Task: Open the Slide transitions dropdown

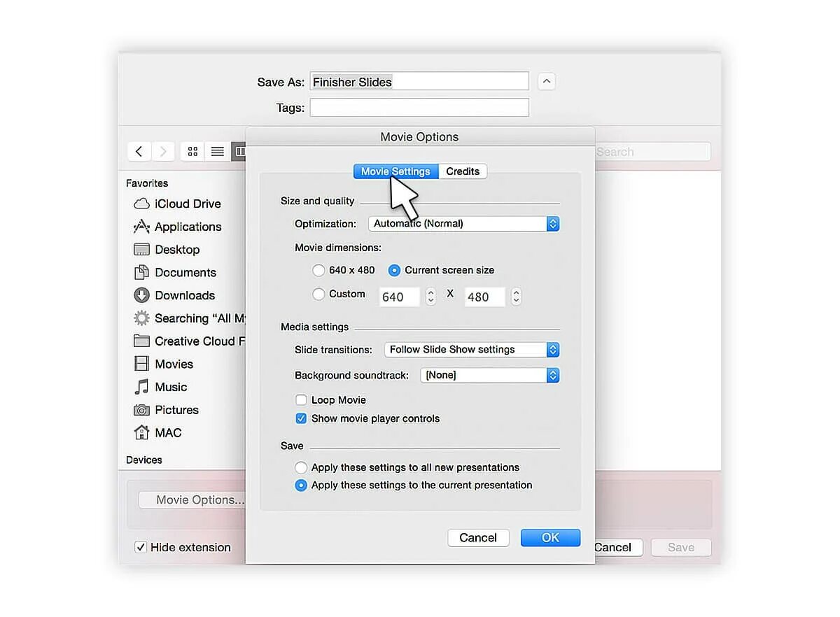Action: 472,350
